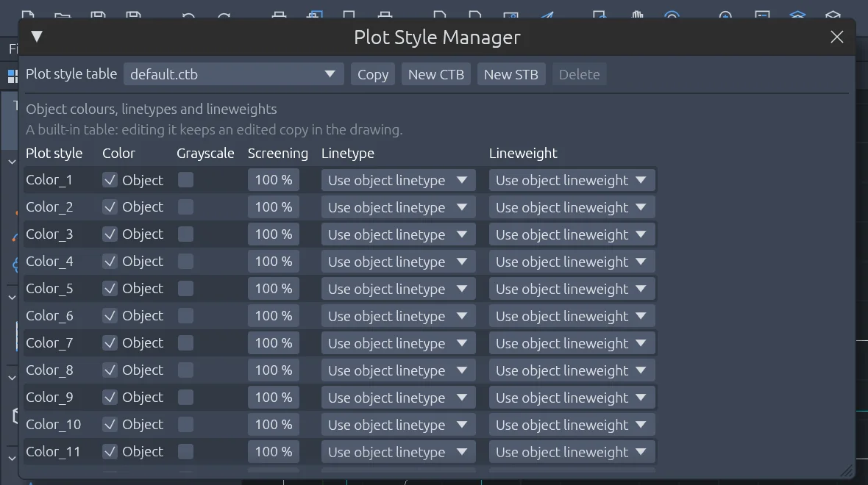
Task: Enable Grayscale for Color_9
Action: (x=186, y=397)
